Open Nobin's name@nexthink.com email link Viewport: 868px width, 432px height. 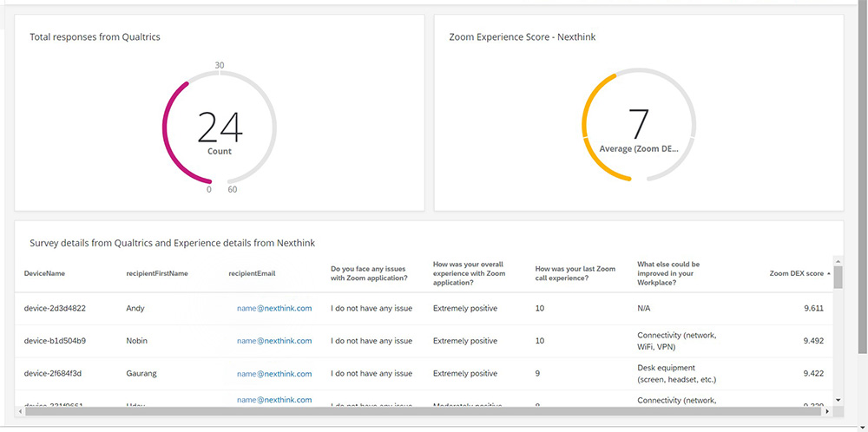274,341
